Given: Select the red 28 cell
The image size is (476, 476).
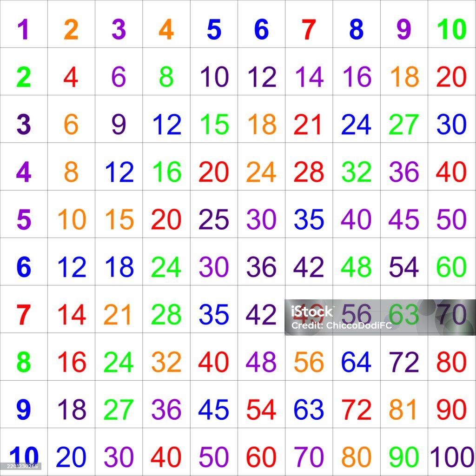Looking at the screenshot, I should pos(309,172).
